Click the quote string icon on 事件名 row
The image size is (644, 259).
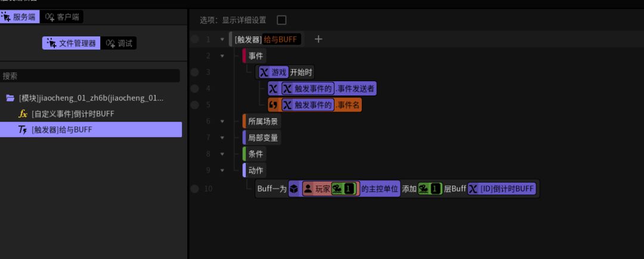point(274,105)
